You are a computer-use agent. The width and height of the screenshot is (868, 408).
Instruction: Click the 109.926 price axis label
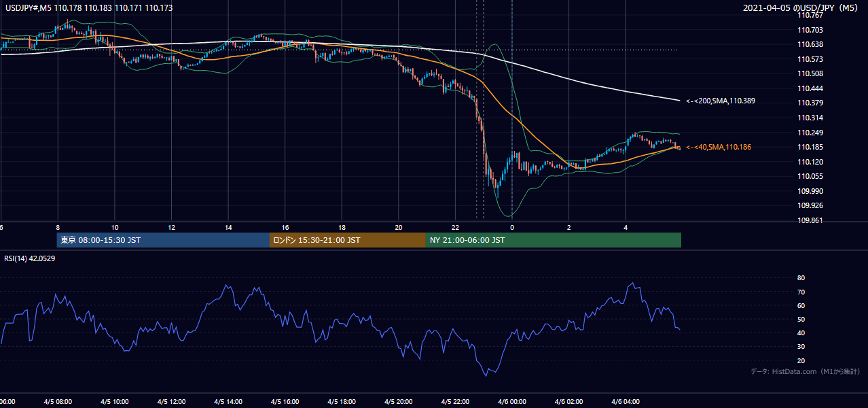pos(811,205)
